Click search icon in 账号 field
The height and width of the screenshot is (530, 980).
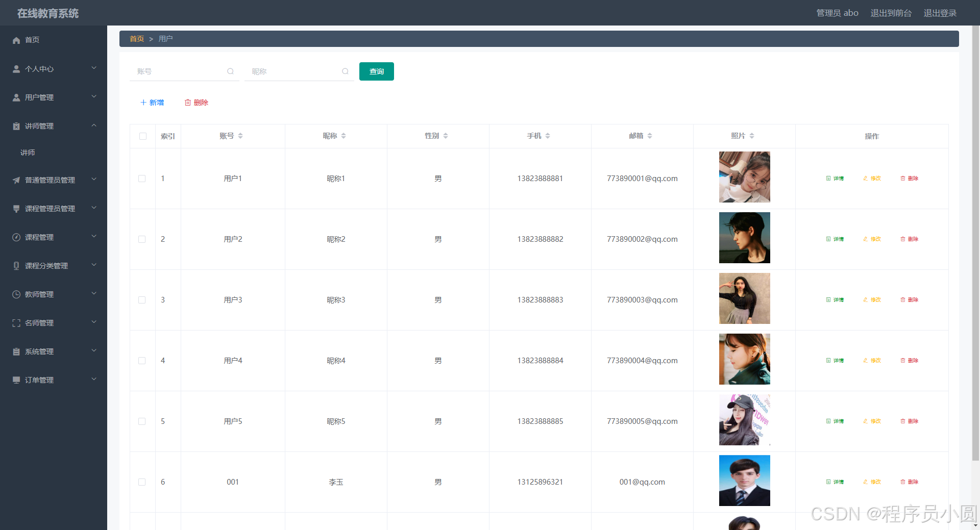(230, 71)
